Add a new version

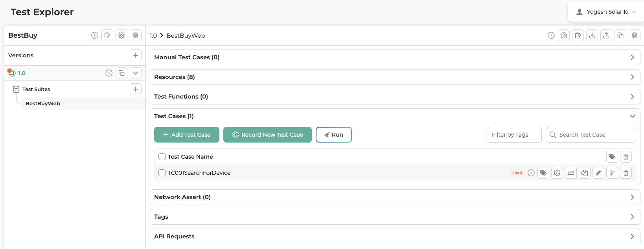pos(136,55)
